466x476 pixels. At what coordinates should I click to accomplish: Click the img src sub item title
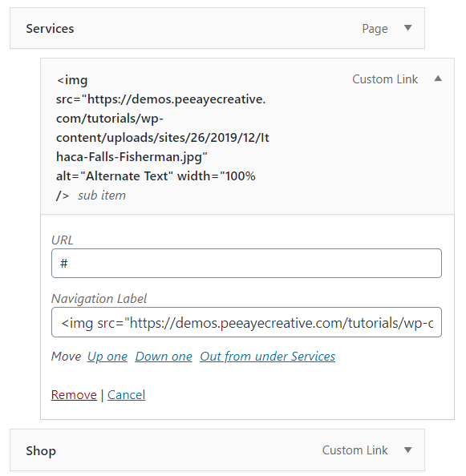(x=163, y=138)
